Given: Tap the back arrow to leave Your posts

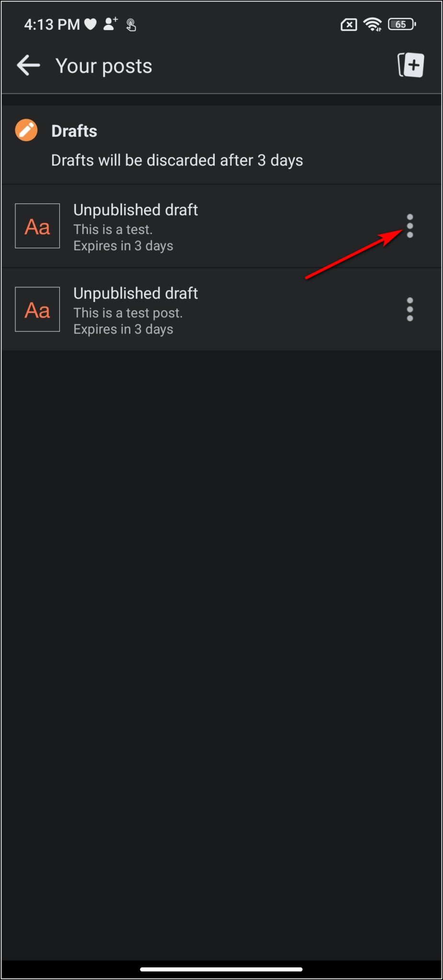Looking at the screenshot, I should pos(28,66).
